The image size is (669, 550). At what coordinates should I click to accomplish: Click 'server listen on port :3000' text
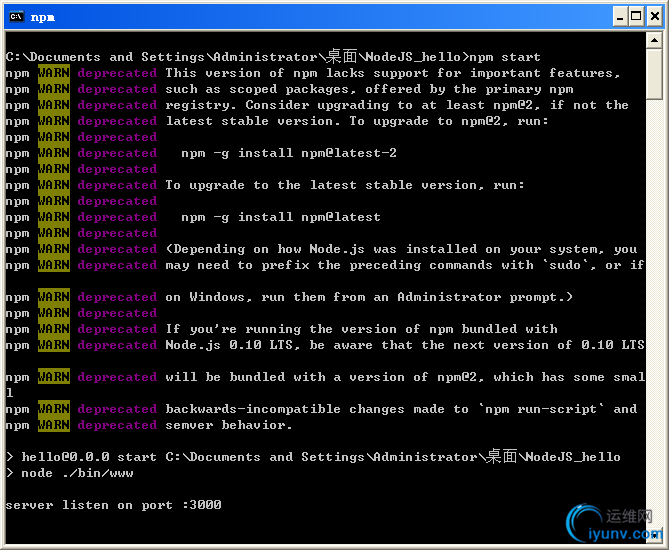pyautogui.click(x=113, y=505)
